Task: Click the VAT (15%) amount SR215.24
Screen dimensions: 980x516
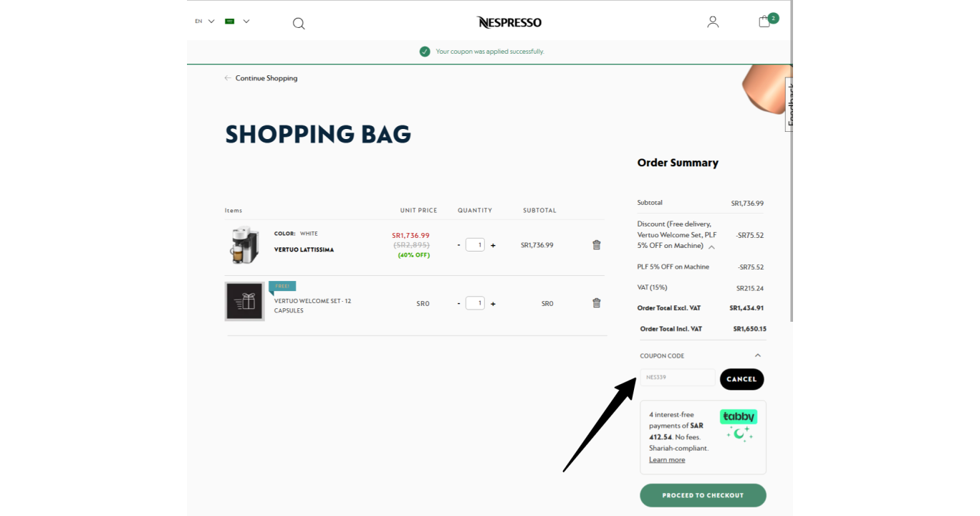Action: click(749, 288)
